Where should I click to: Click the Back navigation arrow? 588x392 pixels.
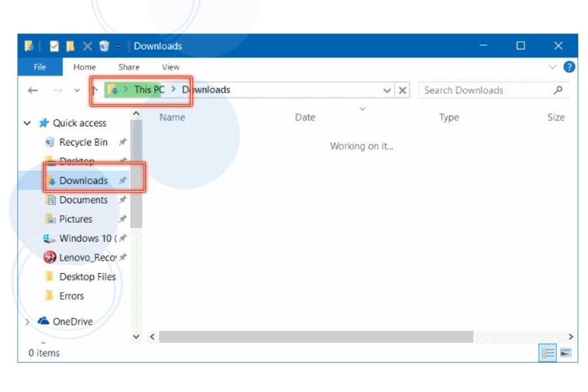(34, 90)
